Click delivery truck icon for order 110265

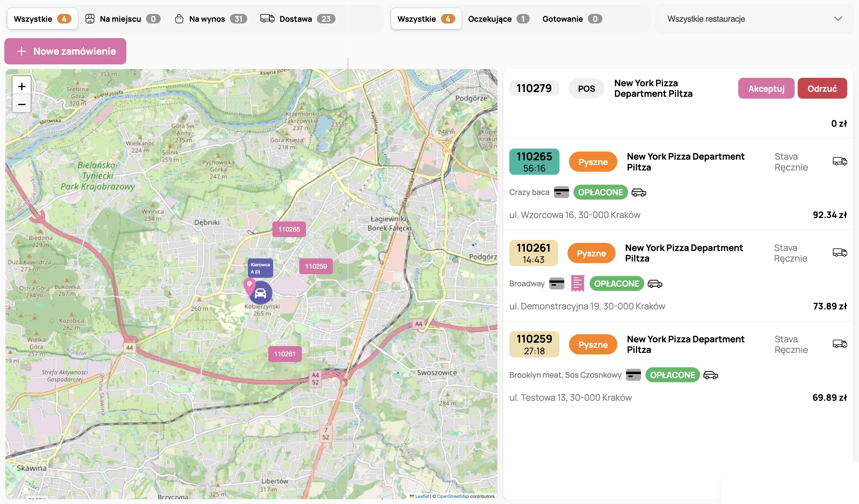(x=840, y=161)
